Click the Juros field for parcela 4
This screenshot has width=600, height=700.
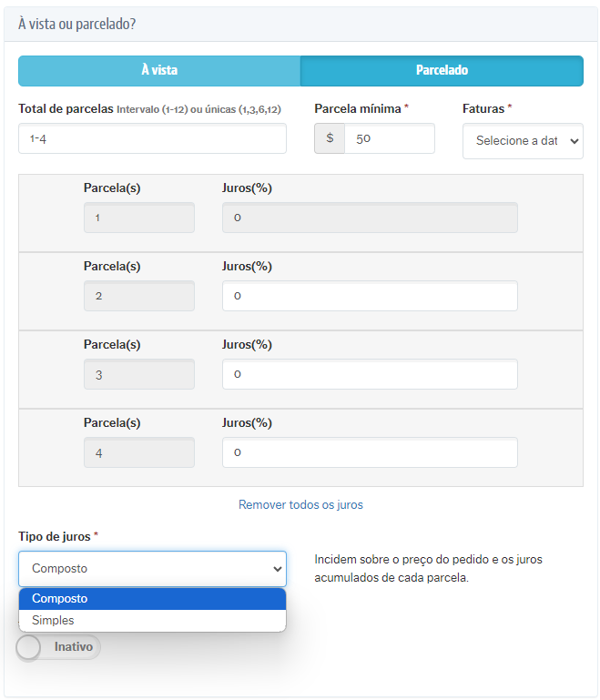pos(370,452)
